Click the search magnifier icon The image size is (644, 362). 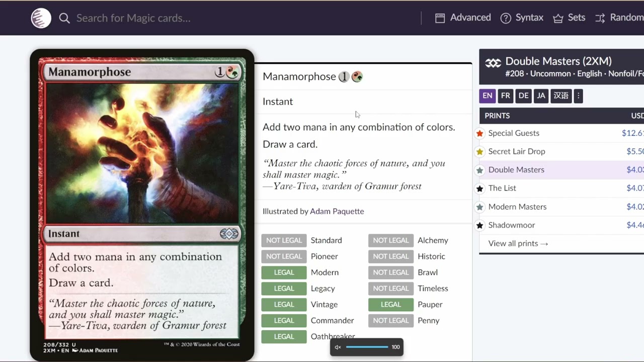tap(64, 19)
